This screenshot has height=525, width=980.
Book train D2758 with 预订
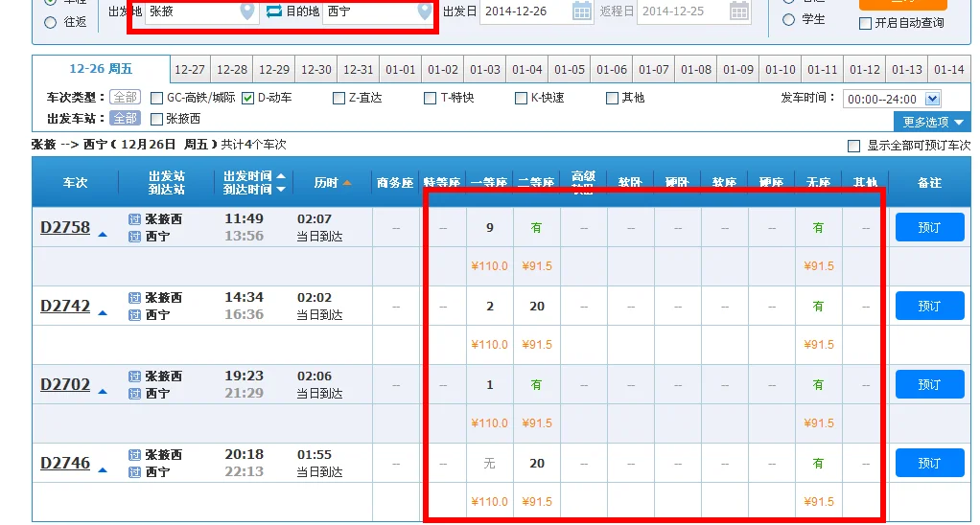point(929,227)
